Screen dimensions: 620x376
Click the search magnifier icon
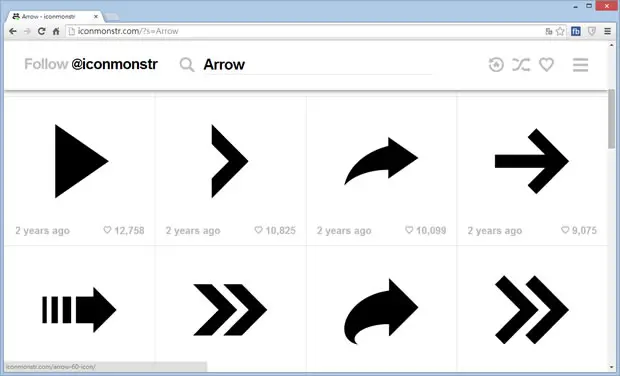point(187,64)
